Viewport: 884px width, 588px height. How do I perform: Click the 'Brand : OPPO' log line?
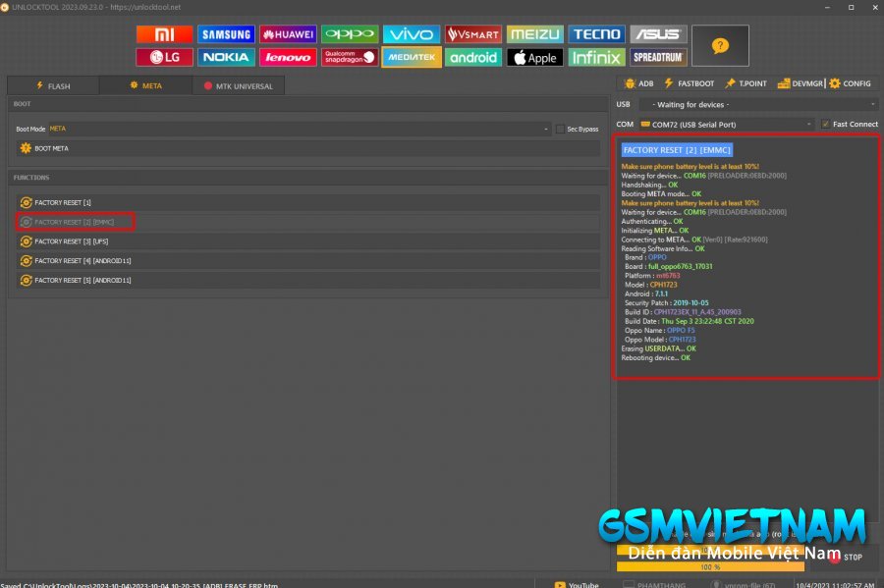pyautogui.click(x=645, y=257)
